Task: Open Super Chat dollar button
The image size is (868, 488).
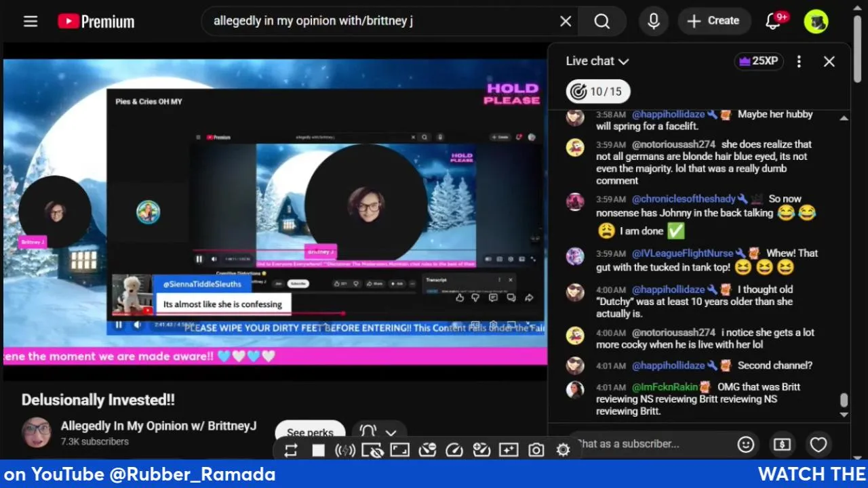Action: coord(782,445)
